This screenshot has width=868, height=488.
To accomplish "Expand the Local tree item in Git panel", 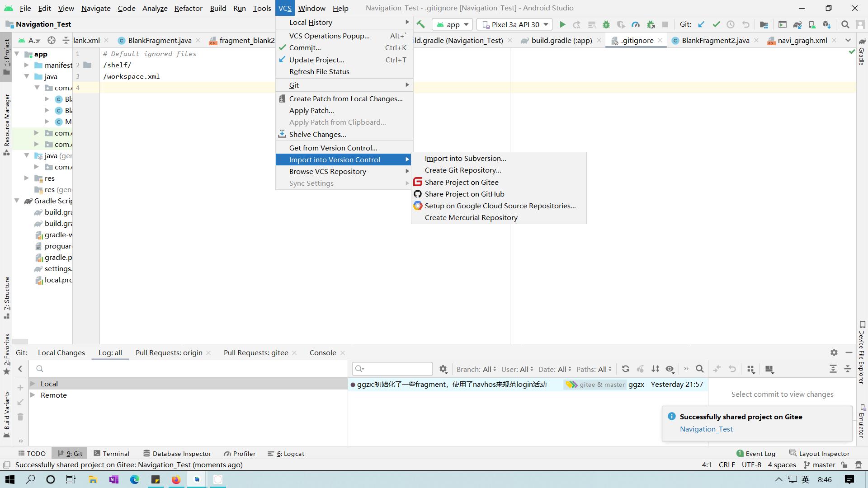I will coord(33,384).
